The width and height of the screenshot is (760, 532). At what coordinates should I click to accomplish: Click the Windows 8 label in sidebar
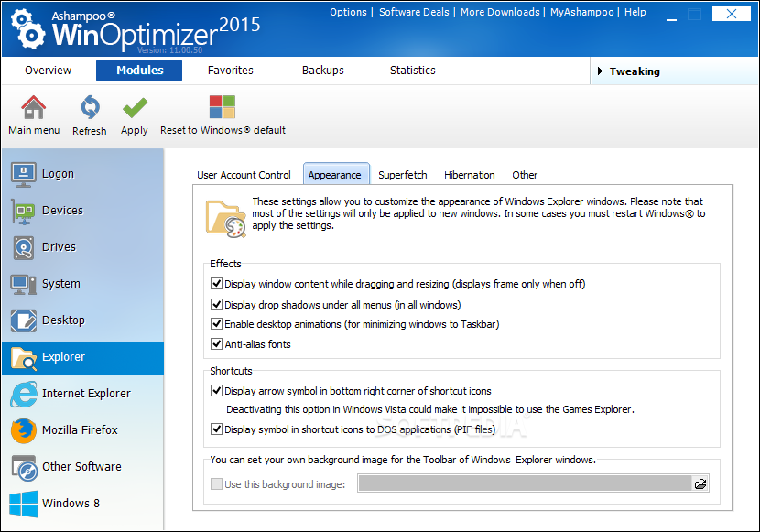click(x=71, y=504)
